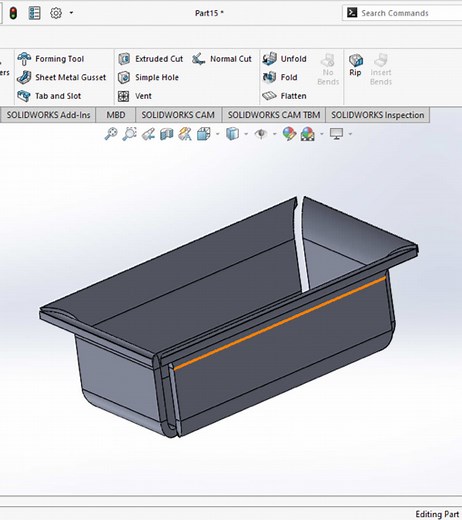Open the file properties list icon
Screen dimensions: 462x520
34,13
